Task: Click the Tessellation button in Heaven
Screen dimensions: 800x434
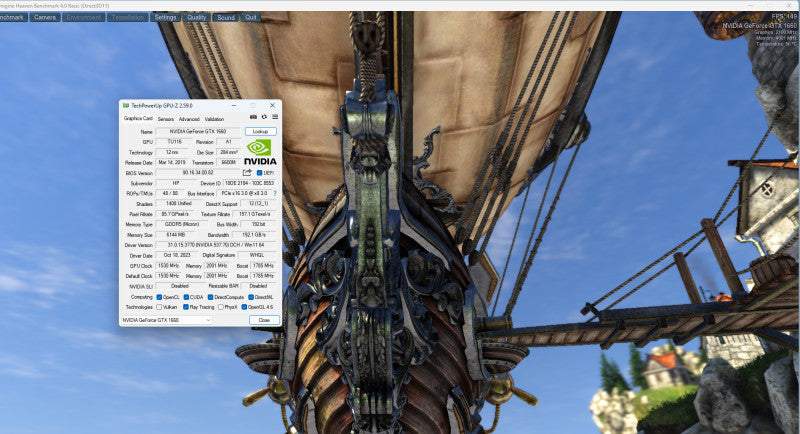Action: click(x=128, y=17)
